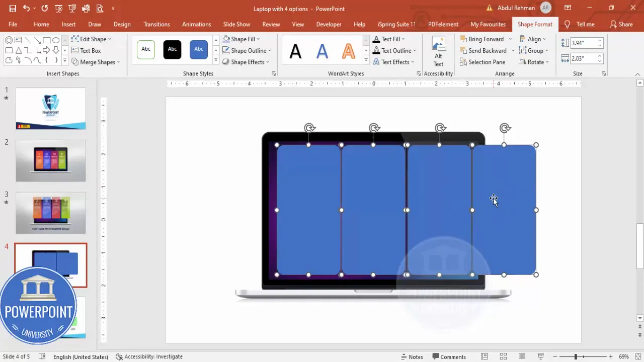Screen dimensions: 644x362
Task: Toggle the Notes pane
Action: pyautogui.click(x=412, y=356)
